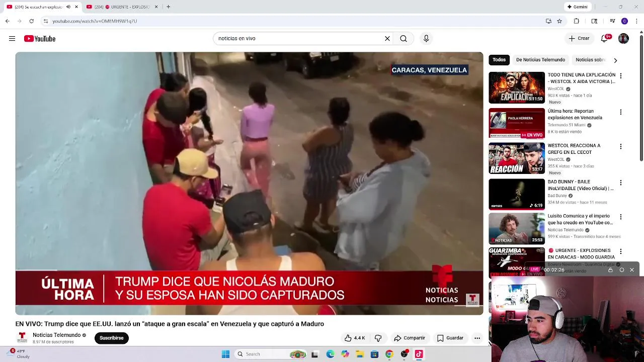This screenshot has width=644, height=362.
Task: Click the Chrome address bar URL
Action: (x=95, y=21)
